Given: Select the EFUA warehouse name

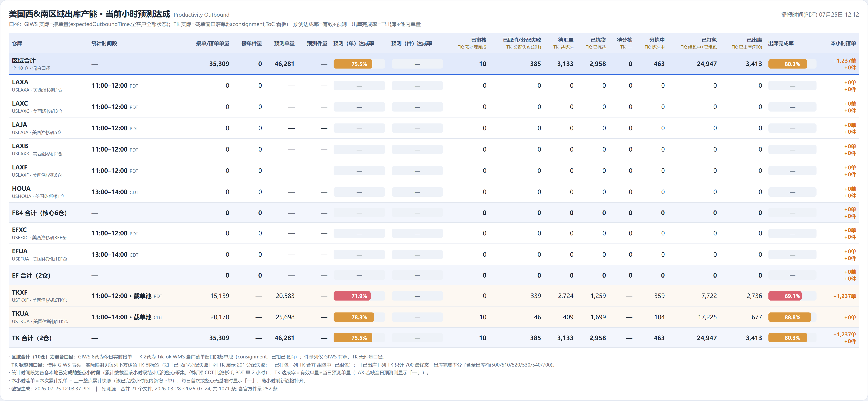Looking at the screenshot, I should (20, 251).
